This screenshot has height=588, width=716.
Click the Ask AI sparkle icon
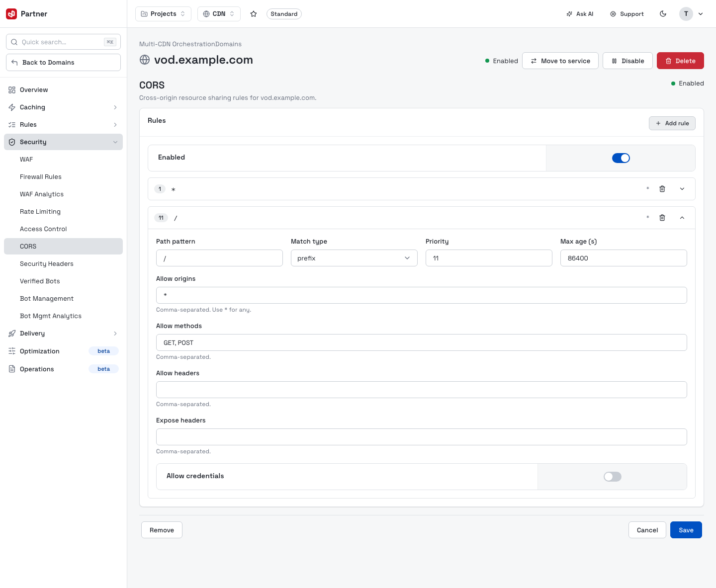tap(569, 14)
